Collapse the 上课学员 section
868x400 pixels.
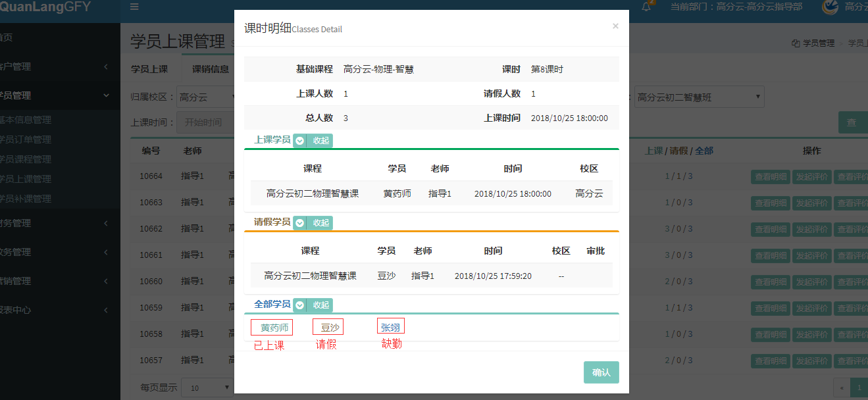(x=313, y=140)
